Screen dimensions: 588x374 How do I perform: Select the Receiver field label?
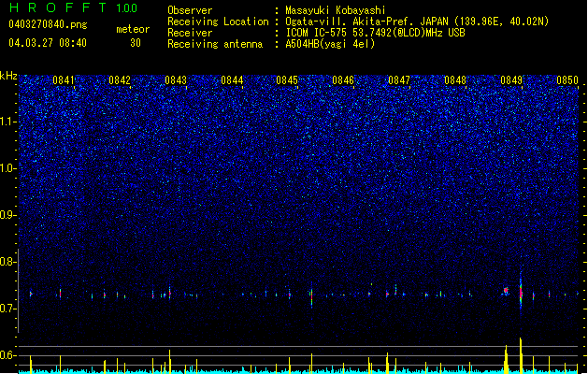tap(190, 33)
